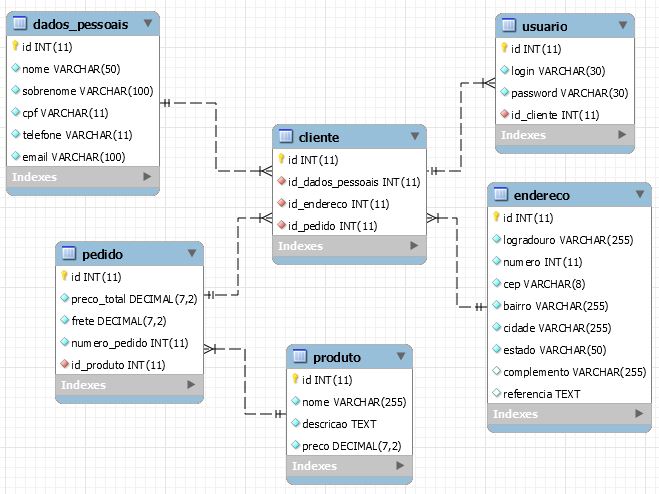659x494 pixels.
Task: Select the cliente table title
Action: [x=319, y=137]
